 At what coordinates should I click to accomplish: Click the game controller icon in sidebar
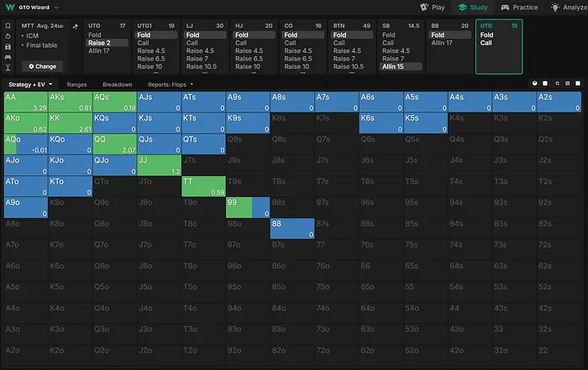pos(8,56)
